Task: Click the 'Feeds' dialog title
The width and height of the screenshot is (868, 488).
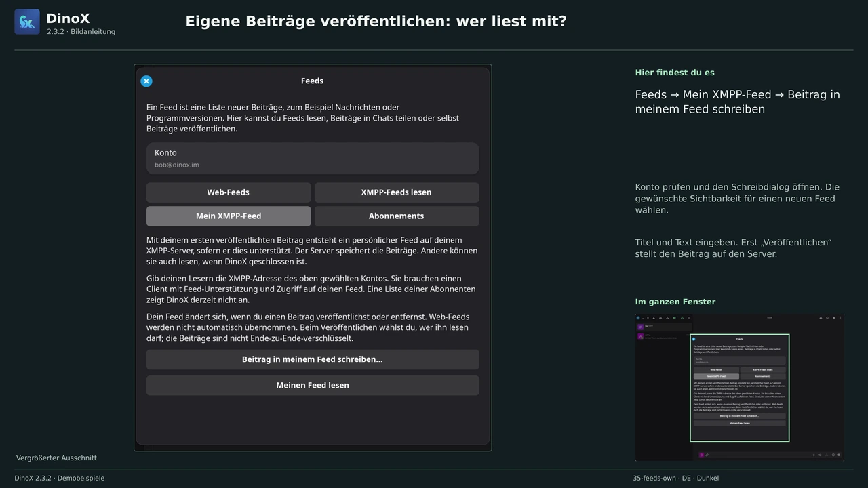Action: (x=312, y=81)
